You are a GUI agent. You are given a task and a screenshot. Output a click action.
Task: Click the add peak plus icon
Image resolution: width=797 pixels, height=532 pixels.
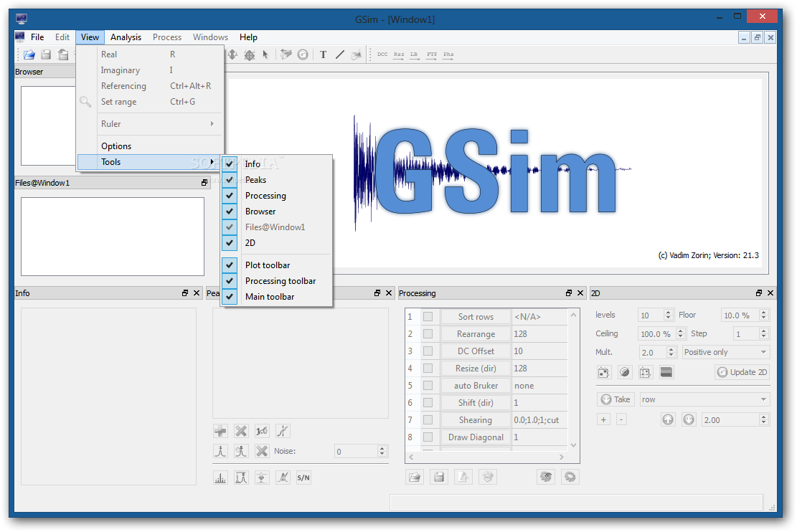(x=221, y=432)
